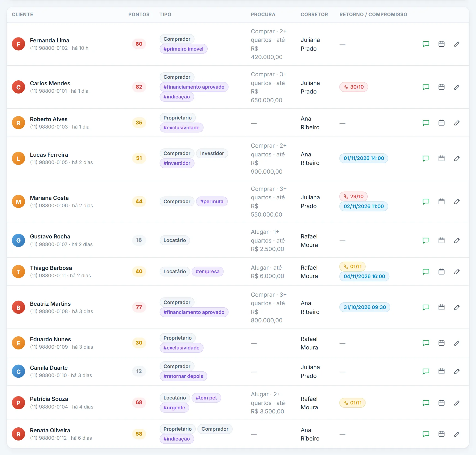Open chat icon for Thiago Barbosa

click(426, 272)
